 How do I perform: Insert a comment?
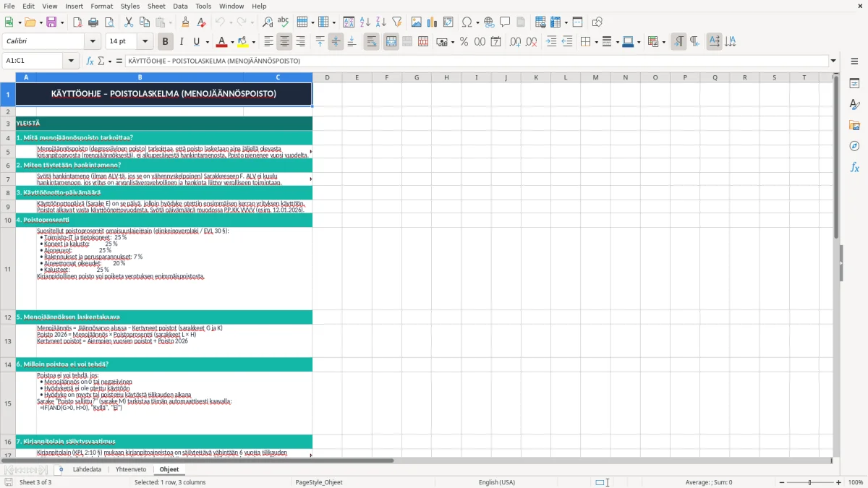(505, 22)
